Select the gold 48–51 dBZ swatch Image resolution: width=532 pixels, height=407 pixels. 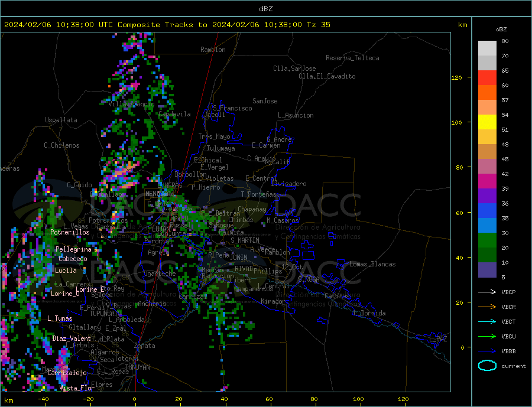[487, 136]
